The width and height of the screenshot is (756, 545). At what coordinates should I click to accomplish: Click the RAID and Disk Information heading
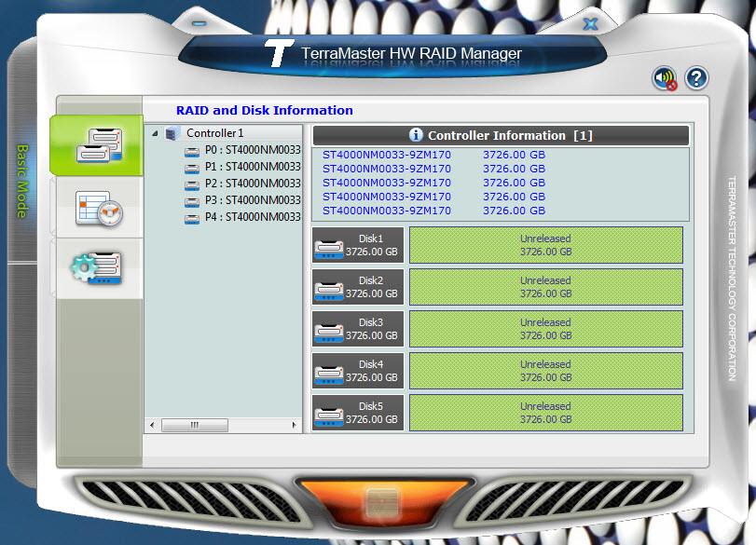264,110
